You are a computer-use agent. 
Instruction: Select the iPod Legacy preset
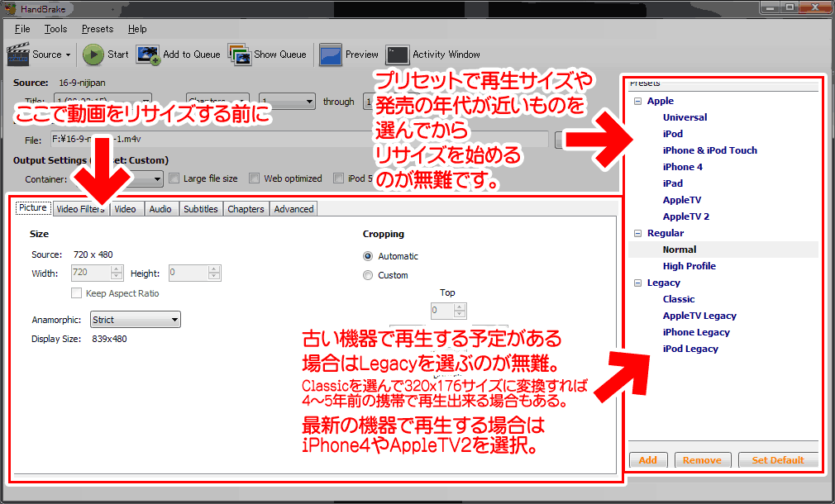pos(690,349)
